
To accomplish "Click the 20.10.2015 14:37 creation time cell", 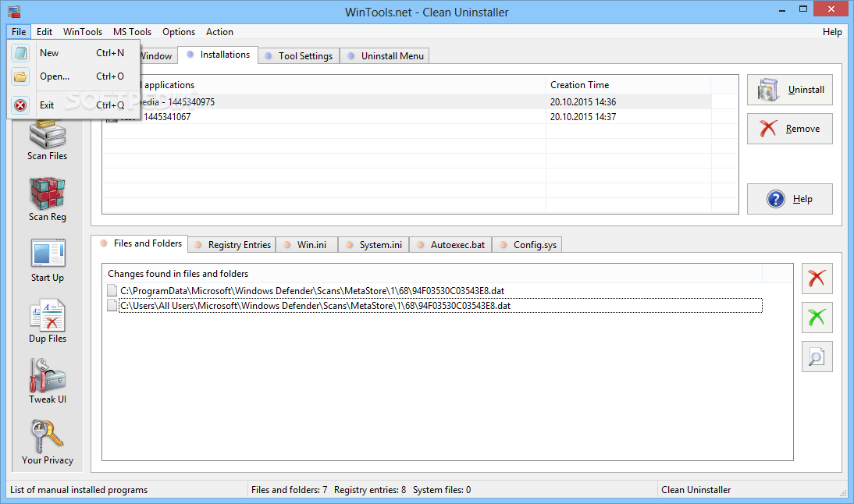I will (x=583, y=116).
